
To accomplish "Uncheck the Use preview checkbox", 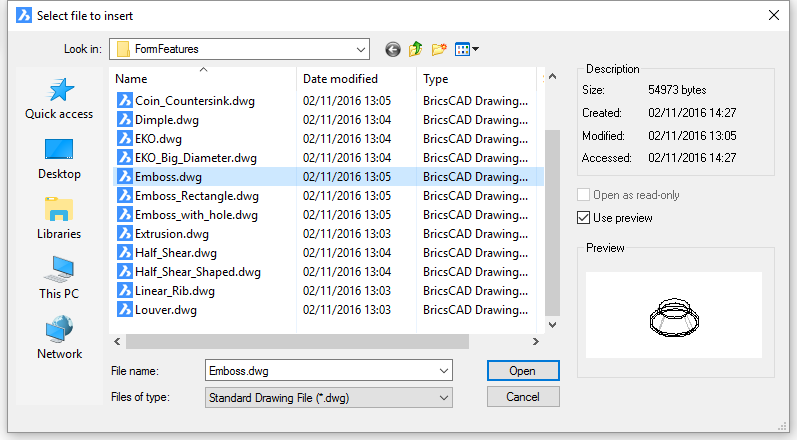I will click(x=584, y=217).
